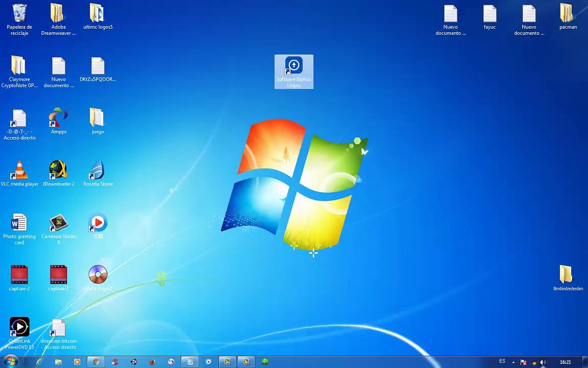Select the pacman folder on desktop
Viewport: 588px width, 368px height.
(x=568, y=16)
